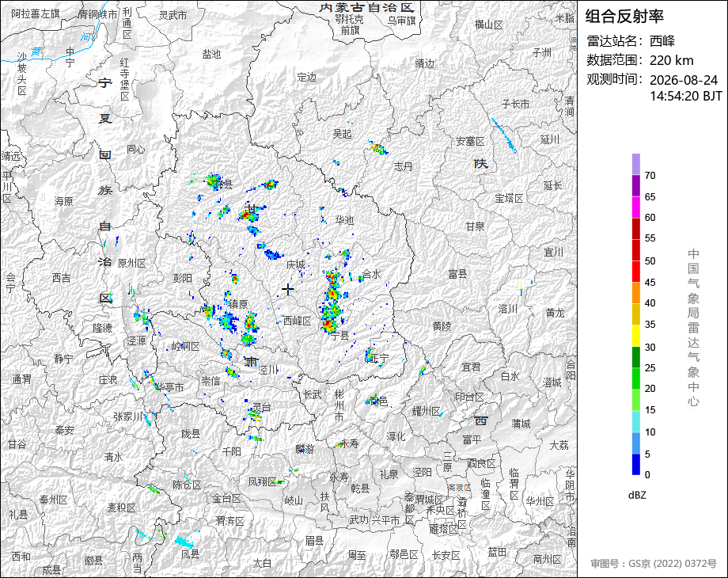Click the 华池 county label
The height and width of the screenshot is (578, 728).
click(x=344, y=220)
